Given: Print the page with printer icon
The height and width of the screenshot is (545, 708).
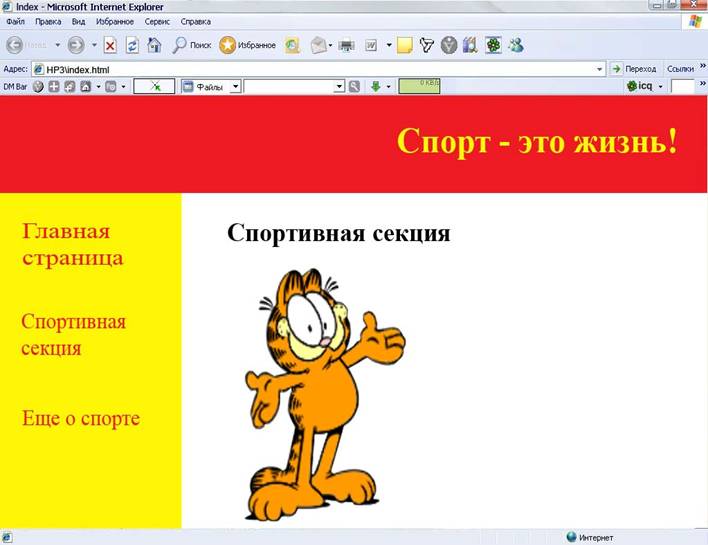Looking at the screenshot, I should pyautogui.click(x=346, y=46).
